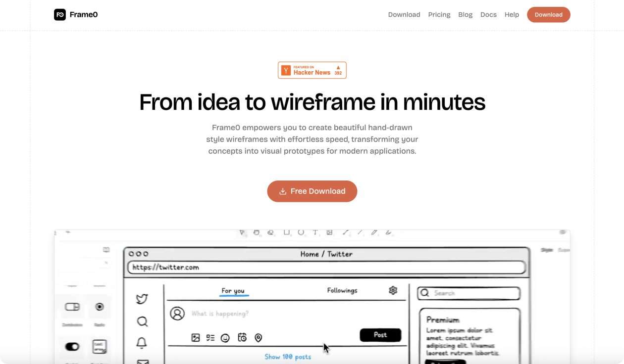Click the location pin icon in the composer
624x364 pixels.
258,337
